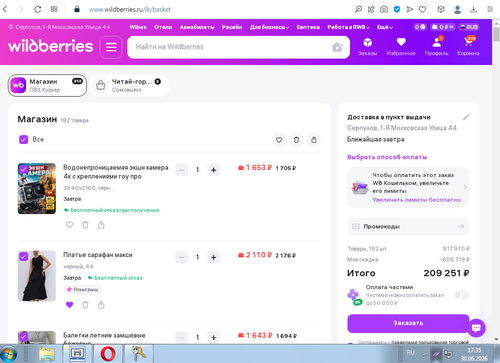Screen dimensions: 500x363
Task: Delete all selected items trash icon
Action: (x=296, y=140)
